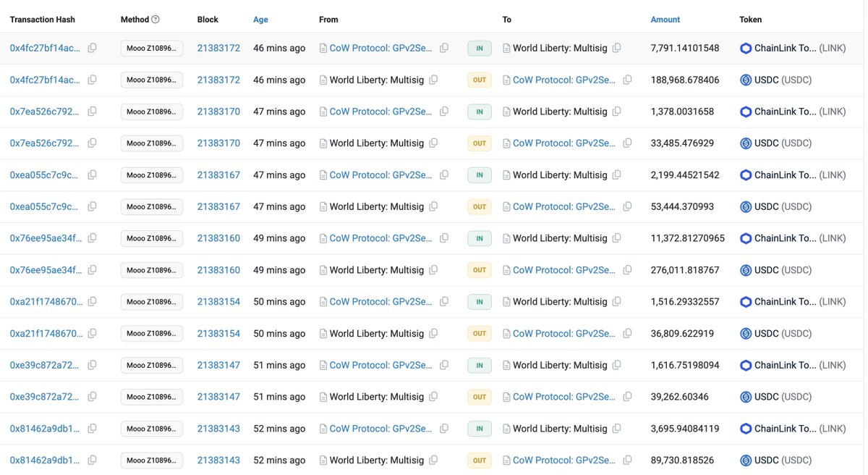Click the USDC token icon in the 276,011.818767 row
868x475 pixels.
746,270
